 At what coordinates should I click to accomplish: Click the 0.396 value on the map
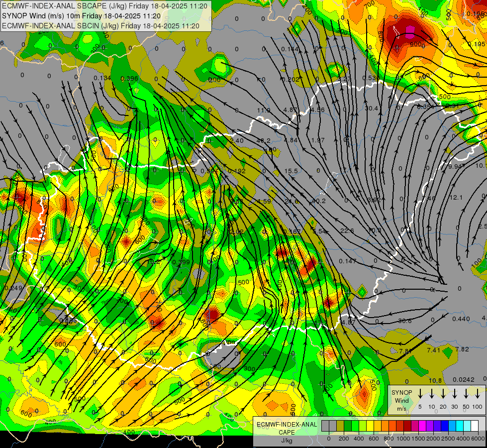(x=129, y=78)
